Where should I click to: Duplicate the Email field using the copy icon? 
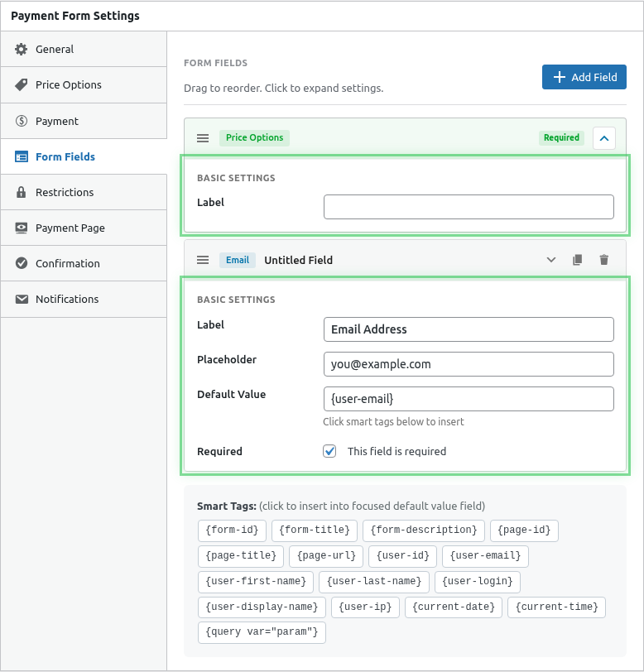click(577, 259)
